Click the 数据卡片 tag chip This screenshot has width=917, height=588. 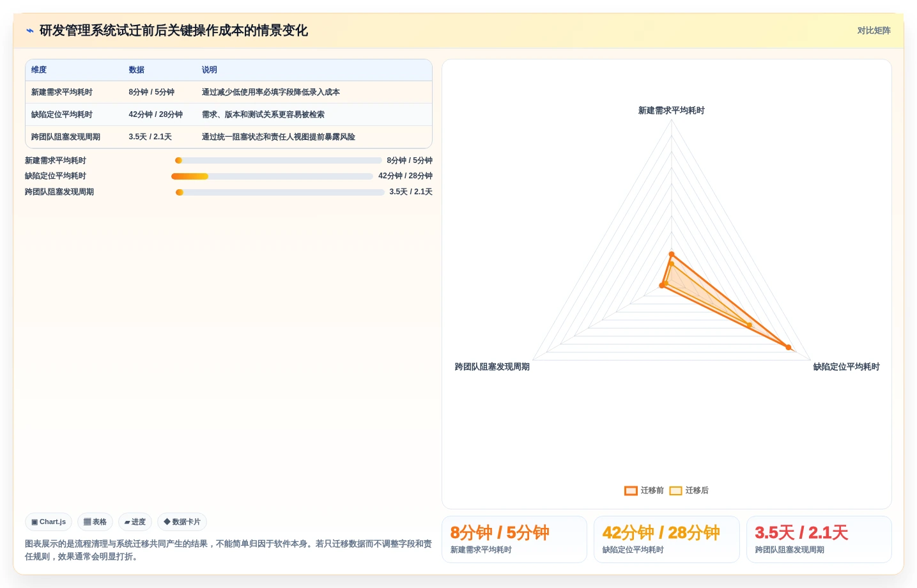[182, 522]
